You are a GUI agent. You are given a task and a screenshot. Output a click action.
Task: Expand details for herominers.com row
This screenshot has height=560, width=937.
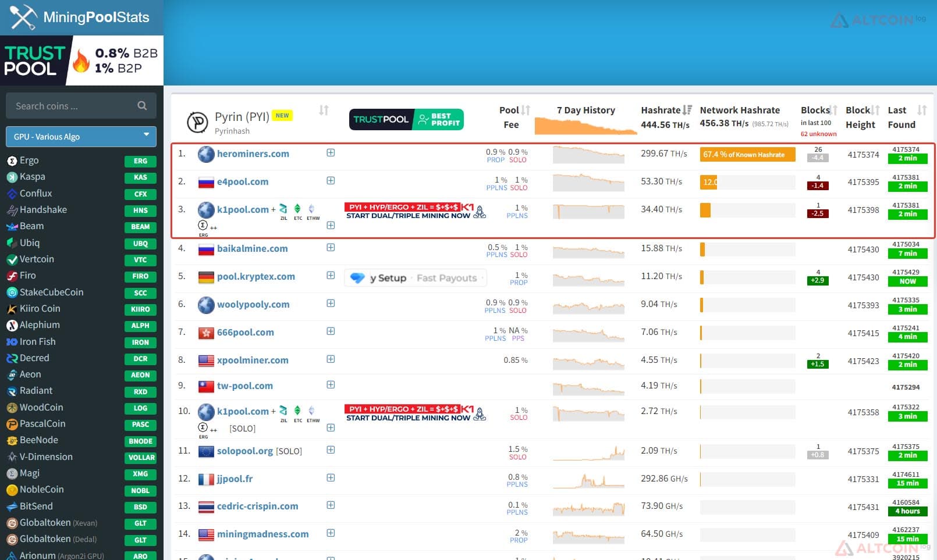point(331,152)
